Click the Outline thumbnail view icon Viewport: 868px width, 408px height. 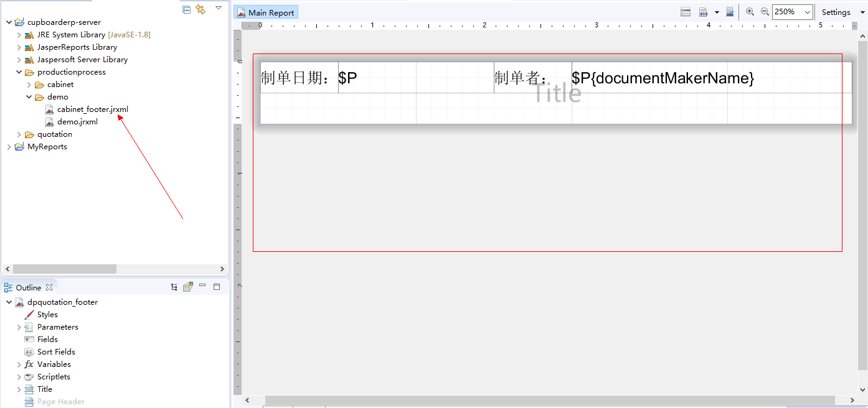(x=188, y=287)
